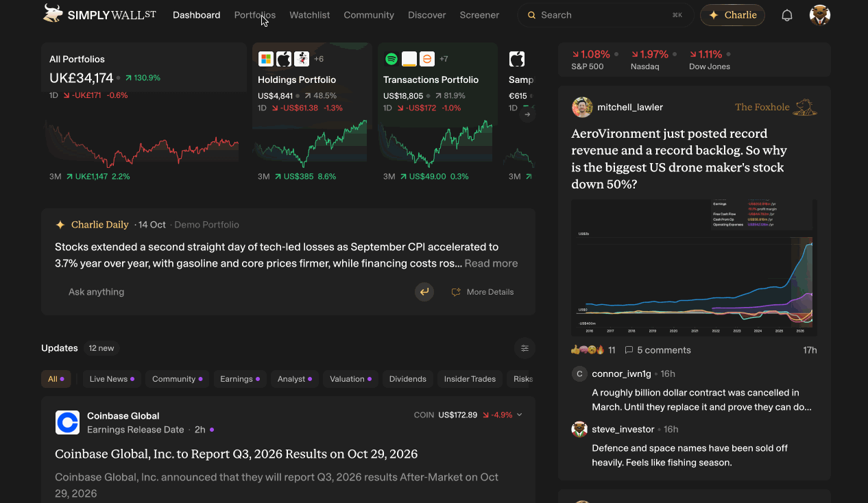Filter updates by Earnings
Image resolution: width=868 pixels, height=503 pixels.
240,379
